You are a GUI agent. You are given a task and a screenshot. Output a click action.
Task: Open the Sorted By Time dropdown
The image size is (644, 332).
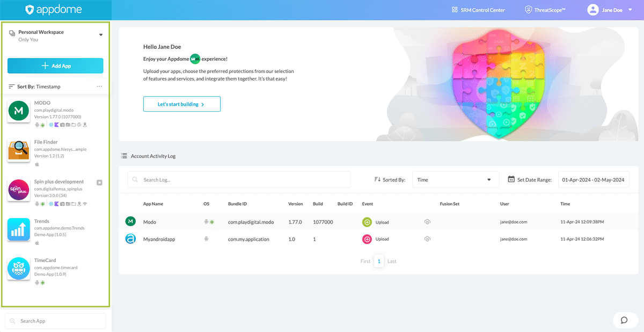tap(455, 179)
